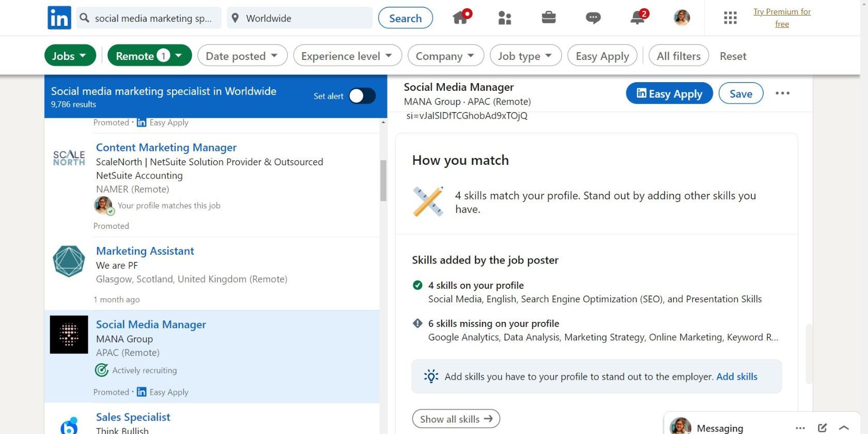Open the Work apps grid icon
Image resolution: width=868 pixels, height=434 pixels.
pos(730,18)
